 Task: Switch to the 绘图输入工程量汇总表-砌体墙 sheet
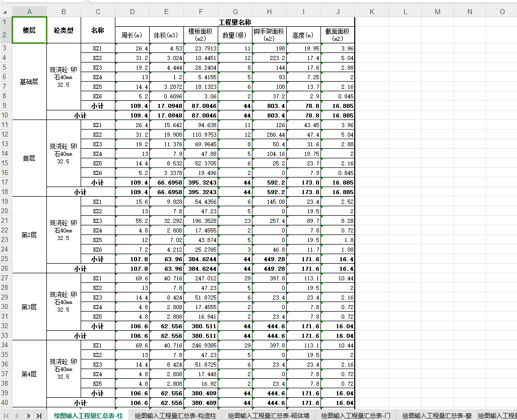269,415
